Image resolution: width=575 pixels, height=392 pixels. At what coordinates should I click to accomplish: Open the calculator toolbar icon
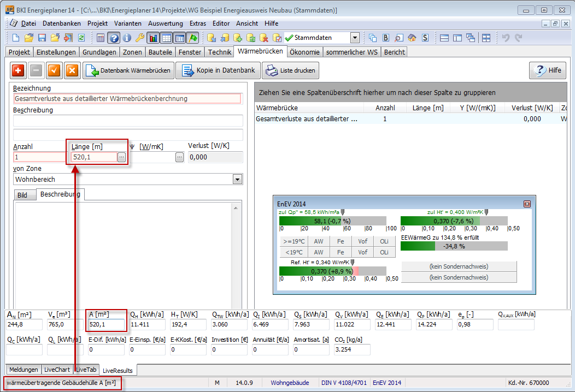[101, 38]
